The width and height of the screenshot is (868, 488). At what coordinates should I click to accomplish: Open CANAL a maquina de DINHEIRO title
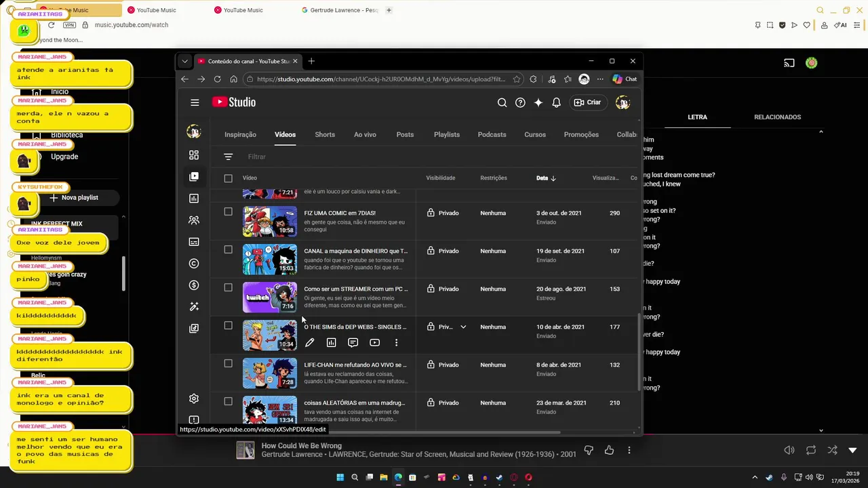point(355,251)
